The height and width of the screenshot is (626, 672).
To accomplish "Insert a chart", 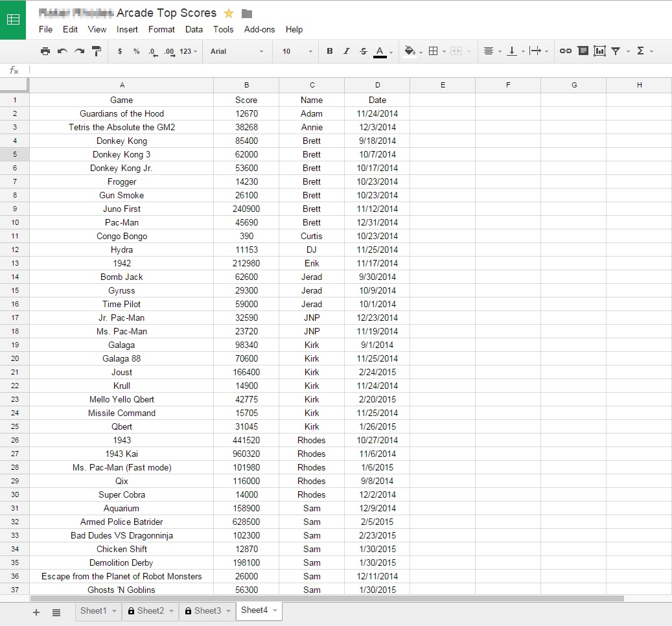I will point(599,51).
